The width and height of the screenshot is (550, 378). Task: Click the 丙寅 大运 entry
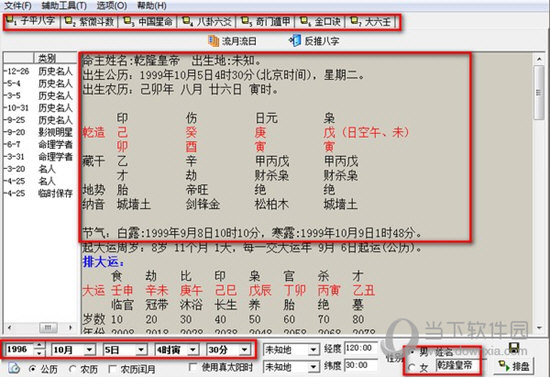tap(329, 290)
